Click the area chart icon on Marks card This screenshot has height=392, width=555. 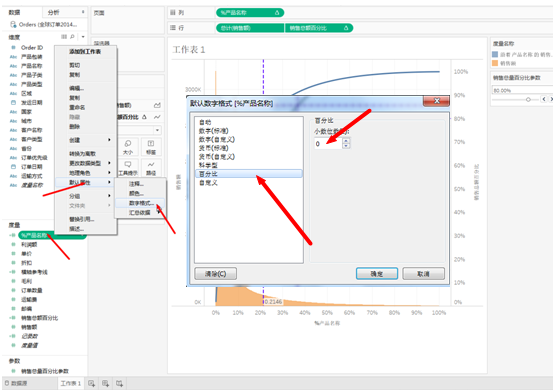coord(157,105)
